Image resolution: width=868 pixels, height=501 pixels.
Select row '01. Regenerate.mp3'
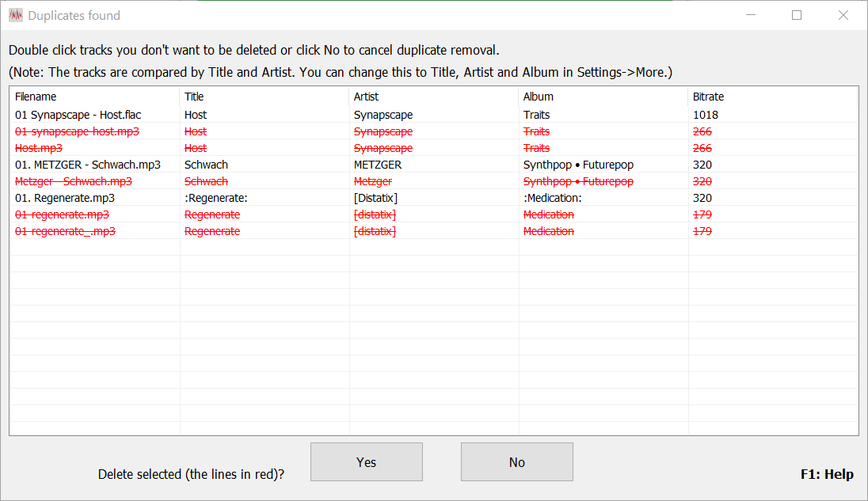coord(433,197)
